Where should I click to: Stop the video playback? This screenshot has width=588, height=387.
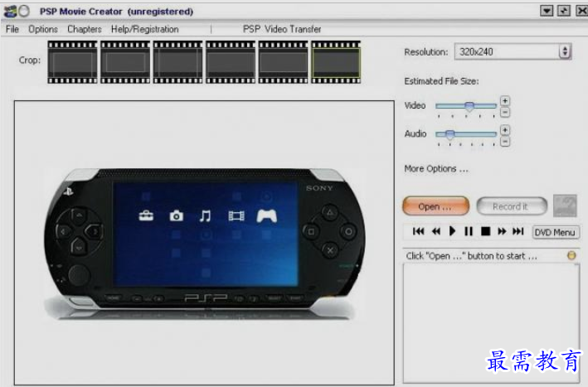[486, 231]
